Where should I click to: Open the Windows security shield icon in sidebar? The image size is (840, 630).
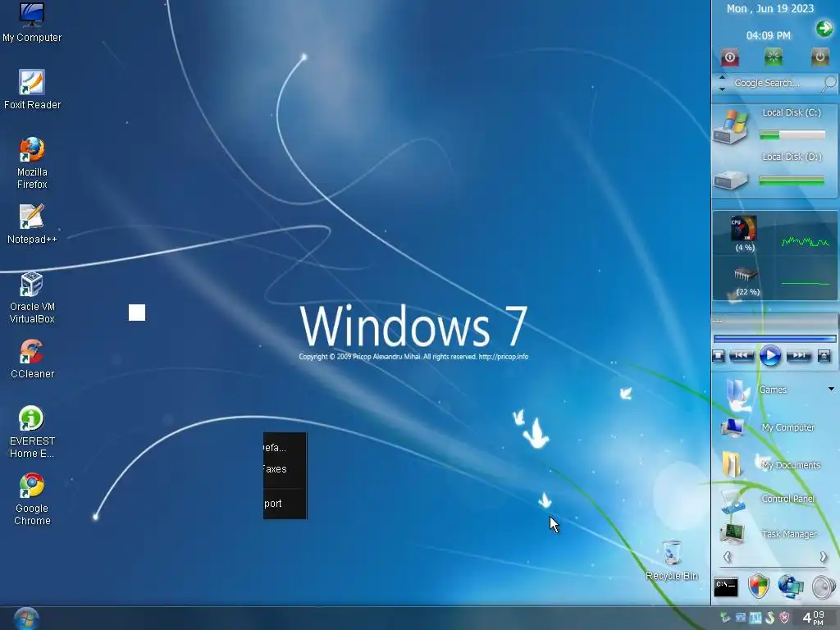tap(759, 587)
